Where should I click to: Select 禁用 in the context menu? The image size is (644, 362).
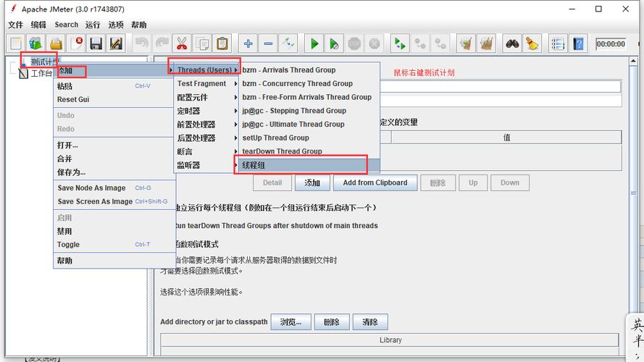click(114, 232)
